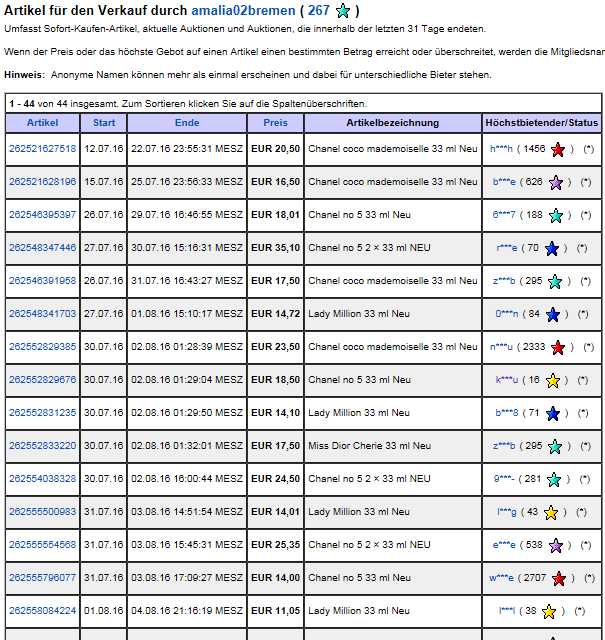
Task: Sort table by Preis column
Action: [276, 123]
